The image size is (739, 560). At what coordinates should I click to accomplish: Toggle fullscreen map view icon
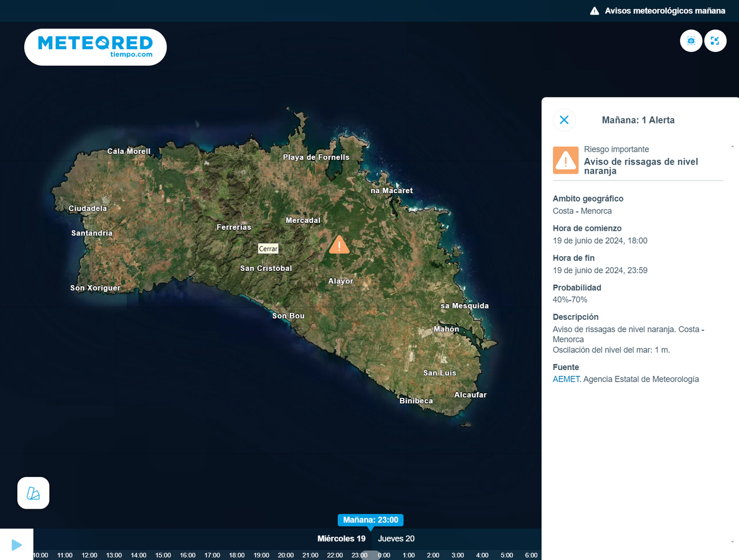pos(715,41)
